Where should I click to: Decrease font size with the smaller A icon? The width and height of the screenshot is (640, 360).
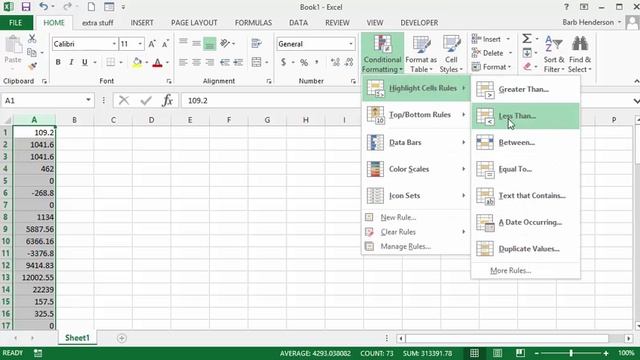[165, 44]
